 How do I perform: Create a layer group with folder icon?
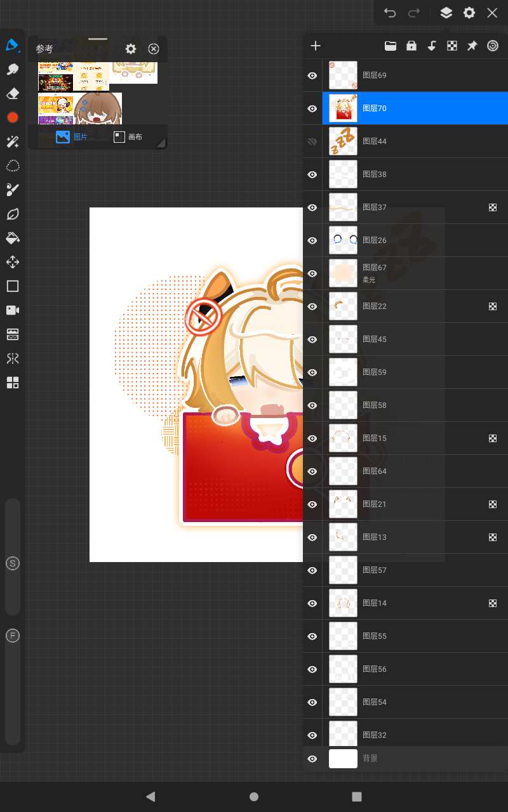point(391,46)
